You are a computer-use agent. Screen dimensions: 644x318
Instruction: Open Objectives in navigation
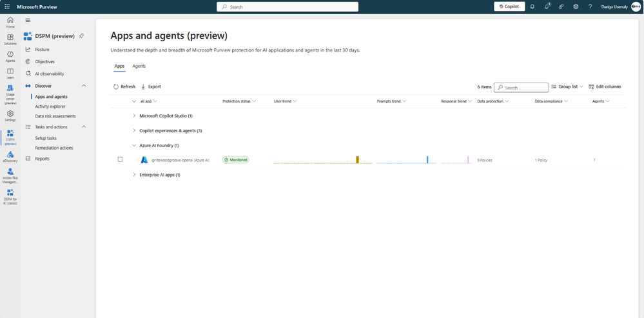pos(44,62)
